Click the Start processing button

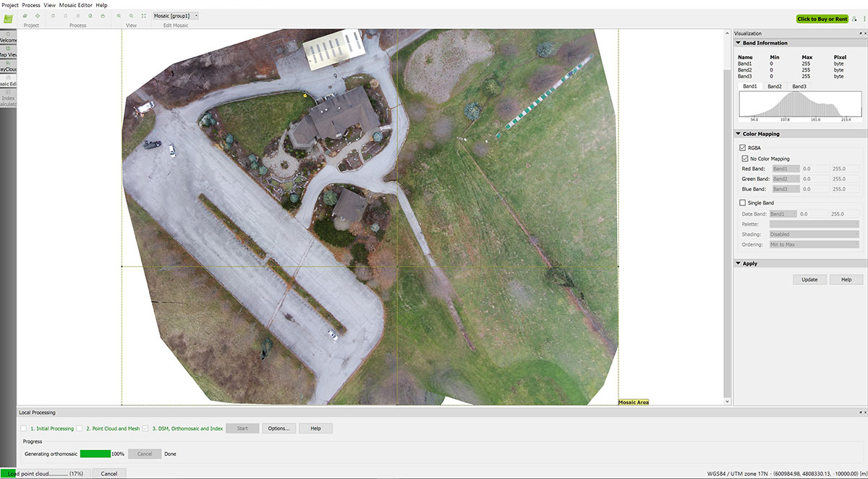242,428
